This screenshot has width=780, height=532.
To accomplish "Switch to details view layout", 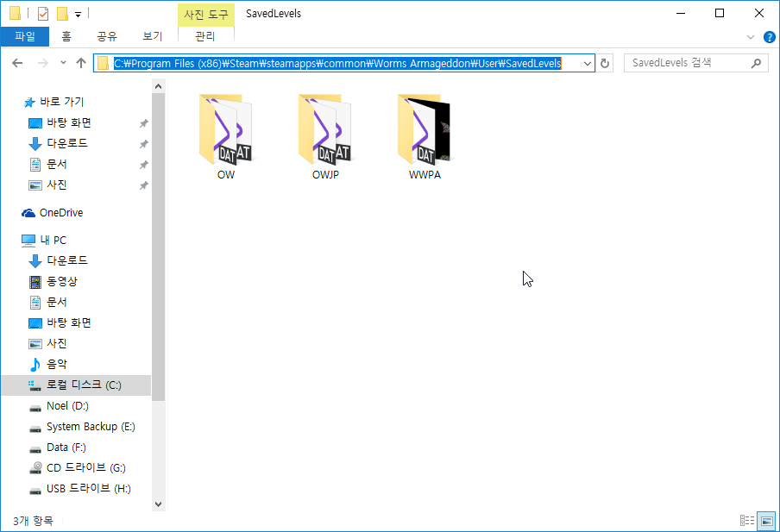I will 746,521.
